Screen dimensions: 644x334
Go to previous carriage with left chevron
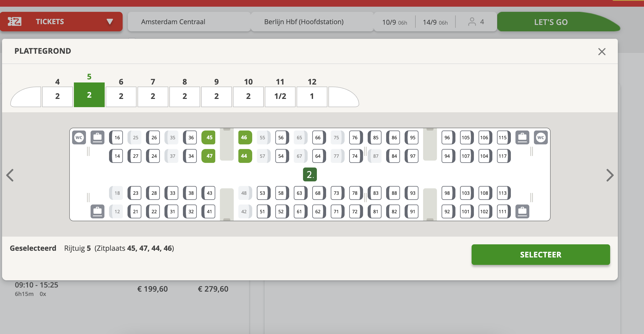pos(10,175)
